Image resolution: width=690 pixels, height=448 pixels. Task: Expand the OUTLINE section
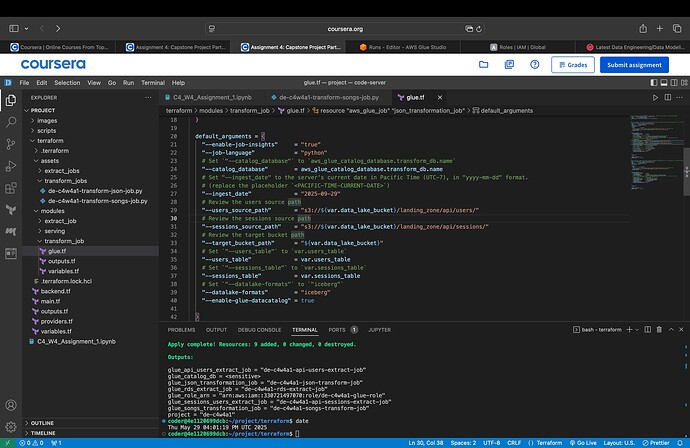[42, 423]
